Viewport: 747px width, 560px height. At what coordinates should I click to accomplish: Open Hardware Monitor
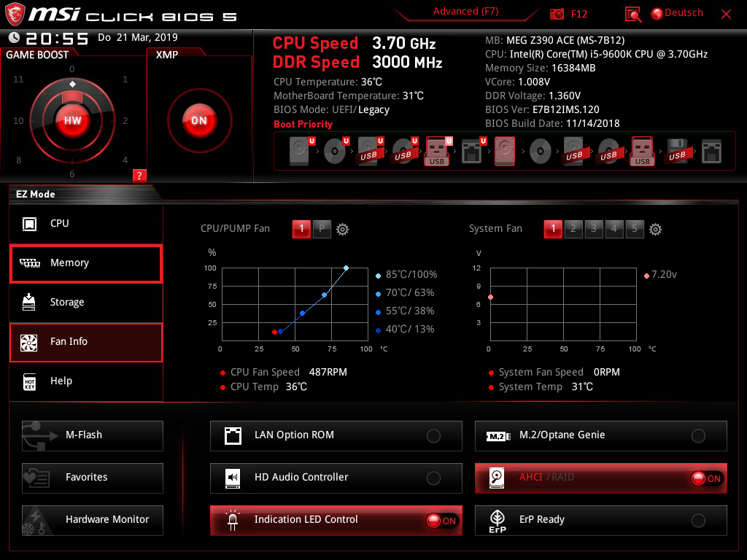[93, 521]
